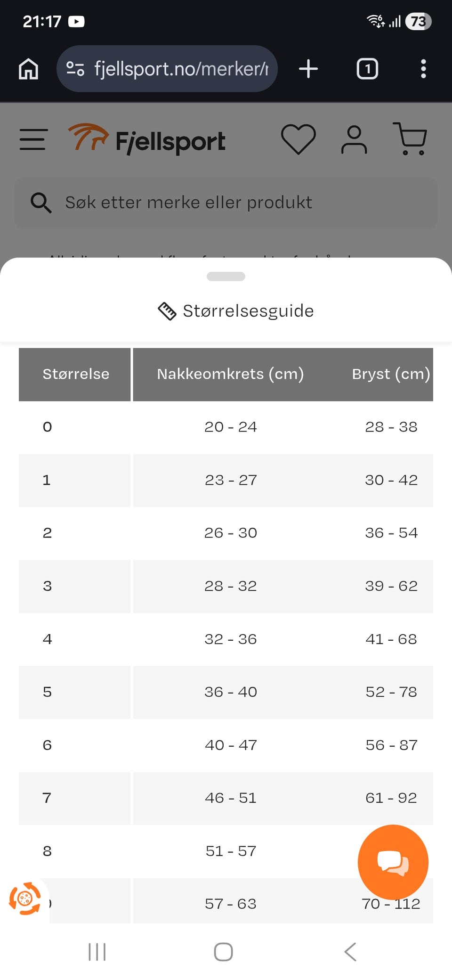Open the shopping cart
452x980 pixels.
tap(411, 139)
